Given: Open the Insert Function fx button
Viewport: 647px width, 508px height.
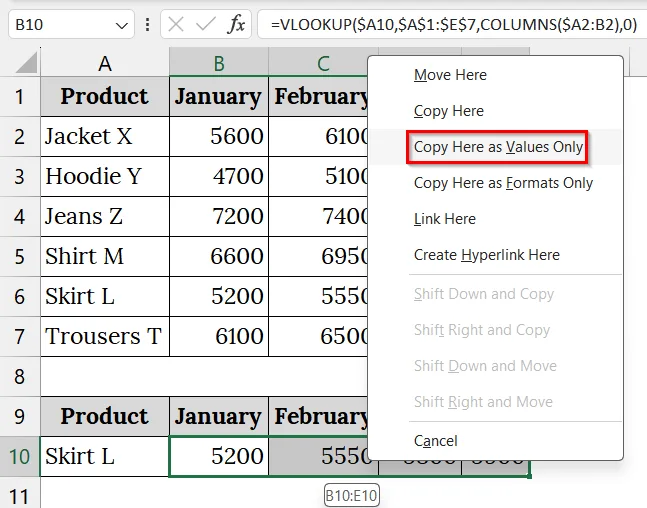Looking at the screenshot, I should pyautogui.click(x=236, y=24).
